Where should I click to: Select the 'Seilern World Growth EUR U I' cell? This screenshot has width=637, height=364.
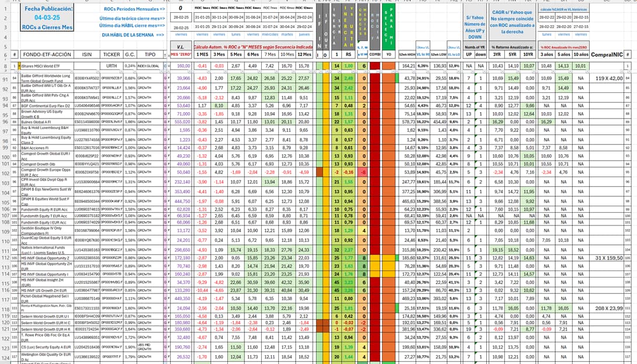click(x=47, y=316)
